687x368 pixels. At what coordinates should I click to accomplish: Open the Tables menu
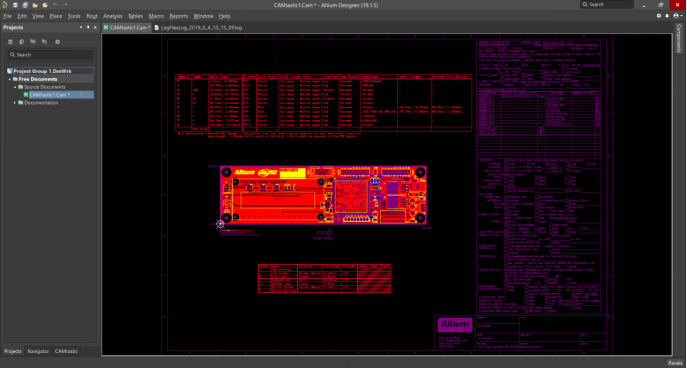pos(135,16)
